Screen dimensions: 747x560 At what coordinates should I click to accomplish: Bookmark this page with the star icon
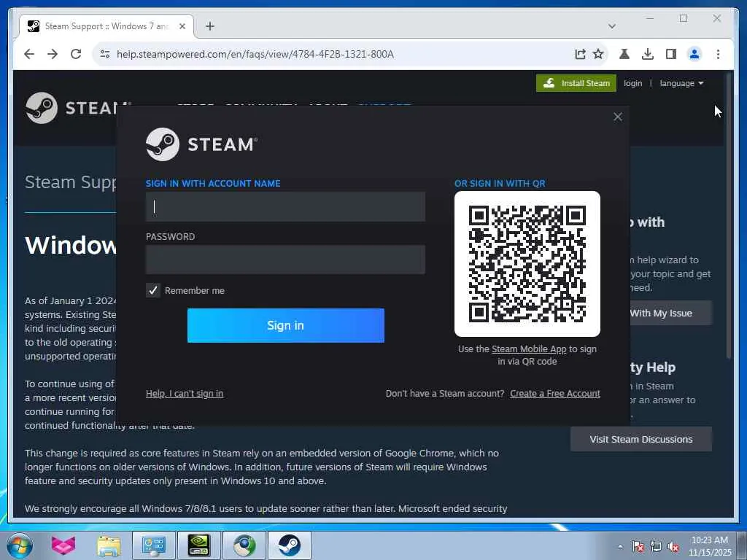598,54
